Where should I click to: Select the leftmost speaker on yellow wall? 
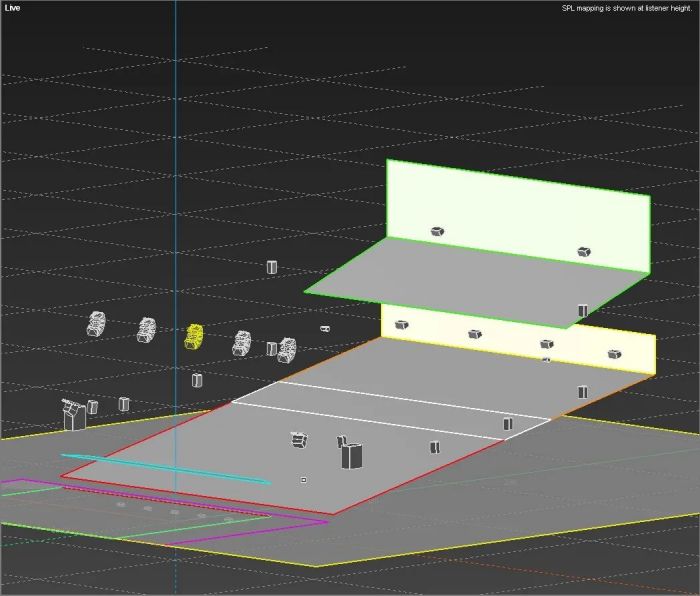tap(401, 325)
